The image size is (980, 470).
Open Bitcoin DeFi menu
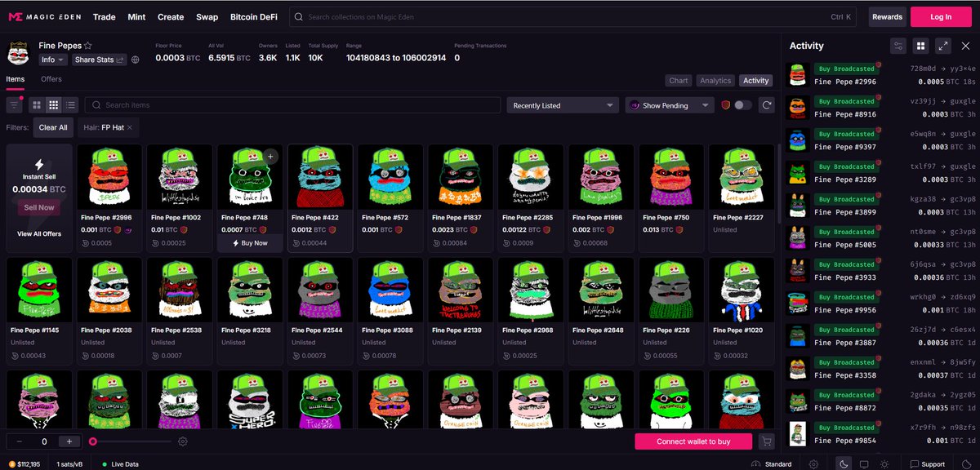pos(255,17)
